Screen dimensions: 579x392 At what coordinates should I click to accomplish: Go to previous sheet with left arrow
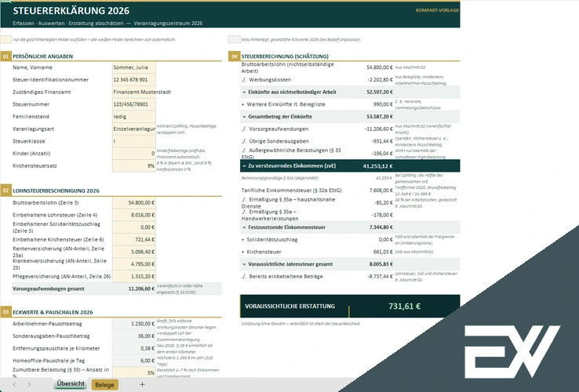coord(14,385)
